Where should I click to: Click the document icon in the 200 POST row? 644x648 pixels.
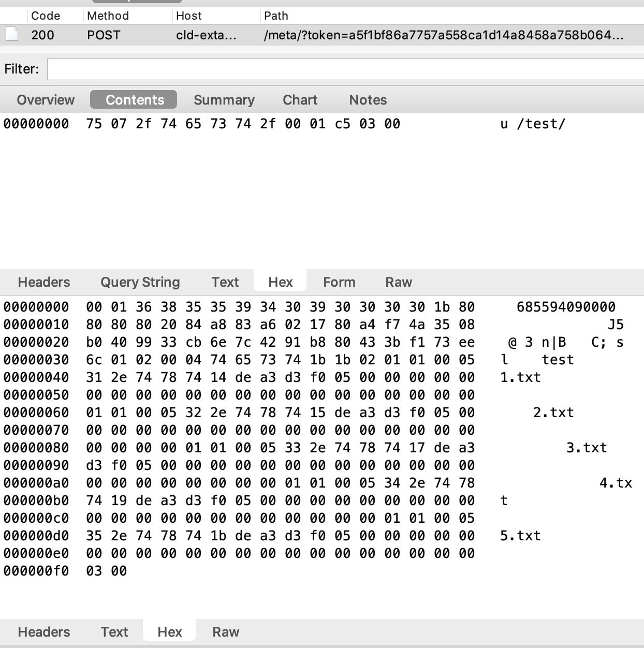pos(12,34)
